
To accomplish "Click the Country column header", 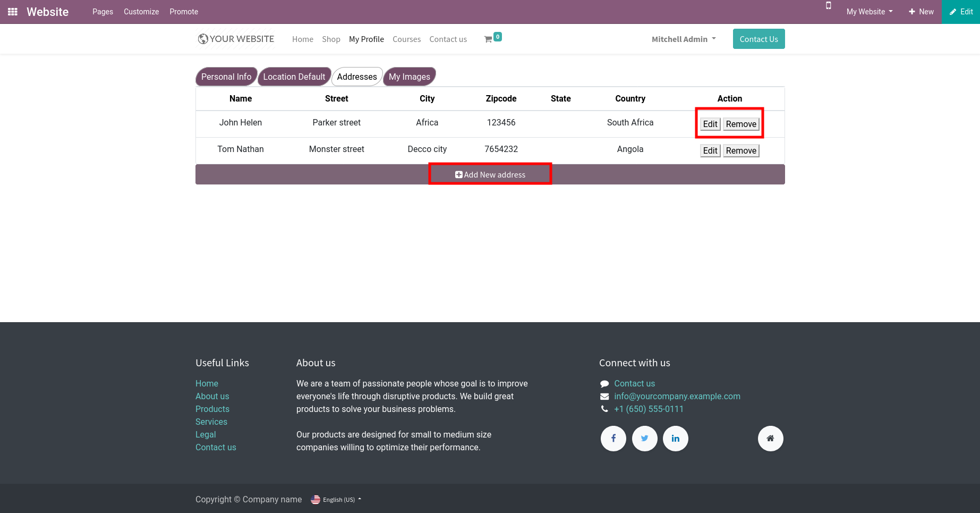I will click(x=630, y=98).
